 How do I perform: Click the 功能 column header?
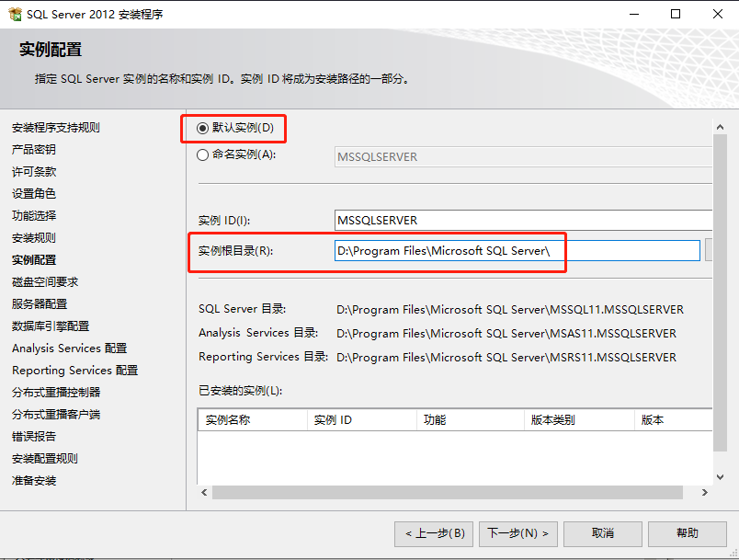pos(471,420)
